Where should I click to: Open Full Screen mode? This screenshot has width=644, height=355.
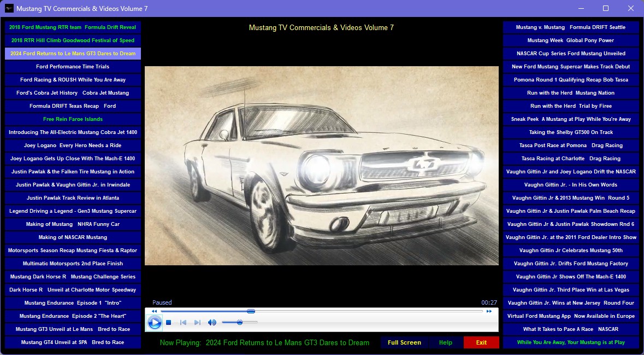pos(404,342)
